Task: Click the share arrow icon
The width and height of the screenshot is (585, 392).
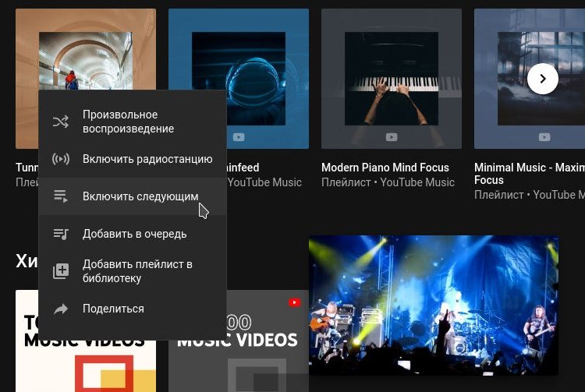Action: coord(60,309)
